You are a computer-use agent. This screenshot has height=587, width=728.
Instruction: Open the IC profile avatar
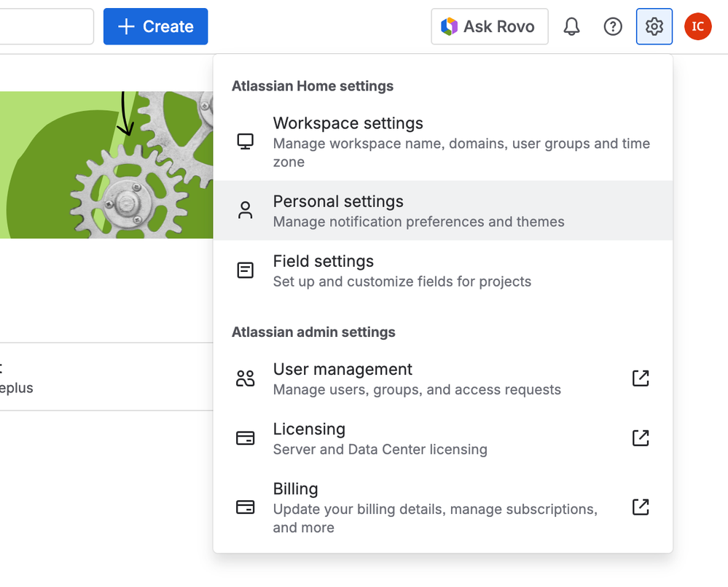[697, 27]
